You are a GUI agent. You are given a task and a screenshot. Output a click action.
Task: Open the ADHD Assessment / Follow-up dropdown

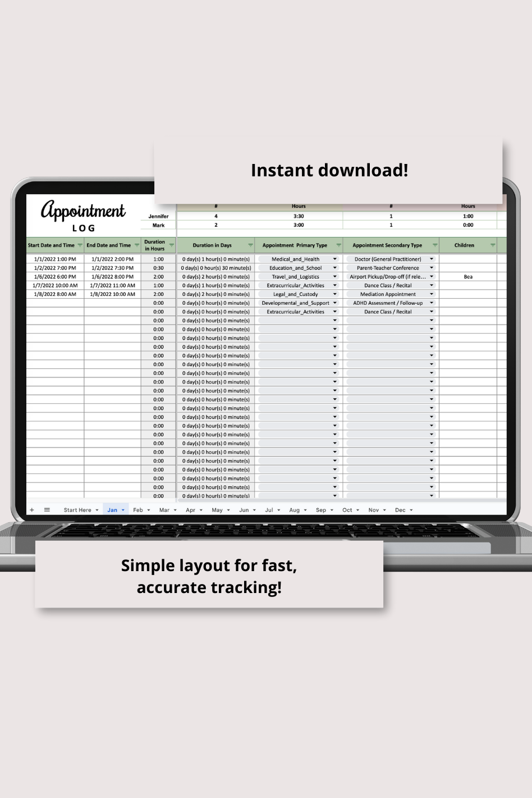point(432,303)
